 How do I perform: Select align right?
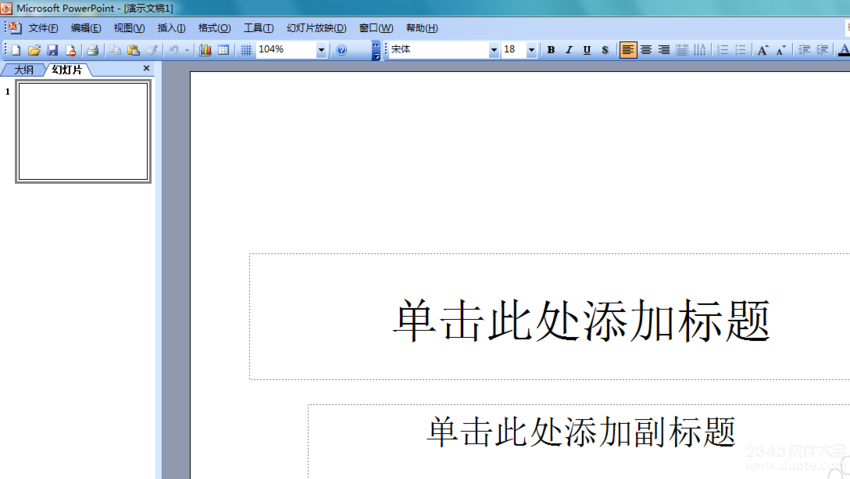click(x=664, y=50)
